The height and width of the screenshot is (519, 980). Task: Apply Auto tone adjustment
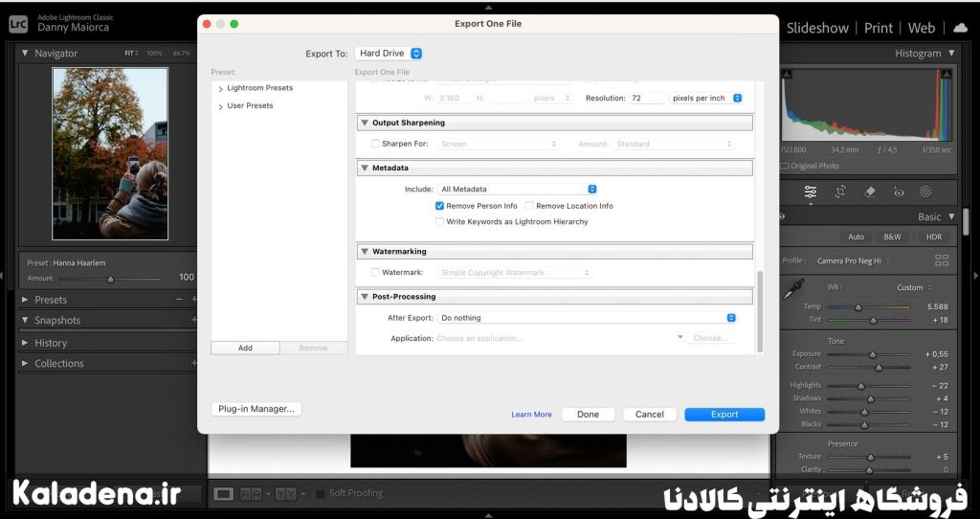coord(856,237)
